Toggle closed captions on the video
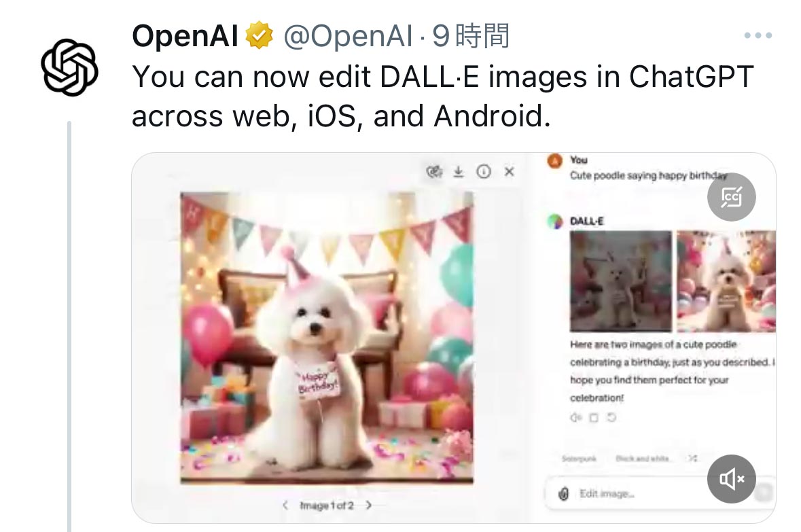801x532 pixels. click(732, 197)
